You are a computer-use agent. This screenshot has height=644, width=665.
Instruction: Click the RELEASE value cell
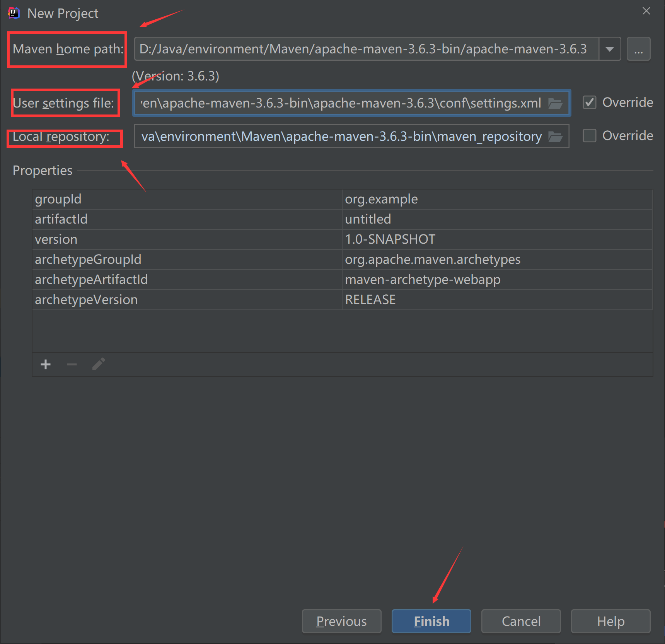coord(497,300)
